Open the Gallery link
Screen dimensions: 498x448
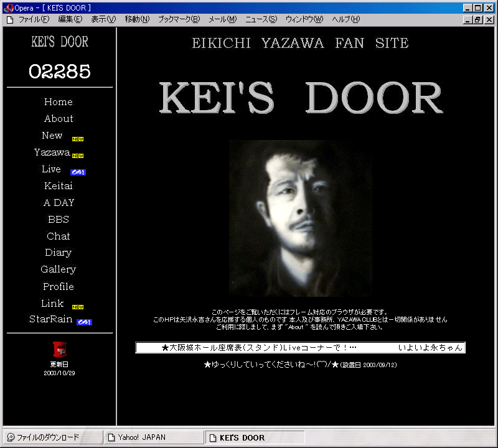point(59,269)
